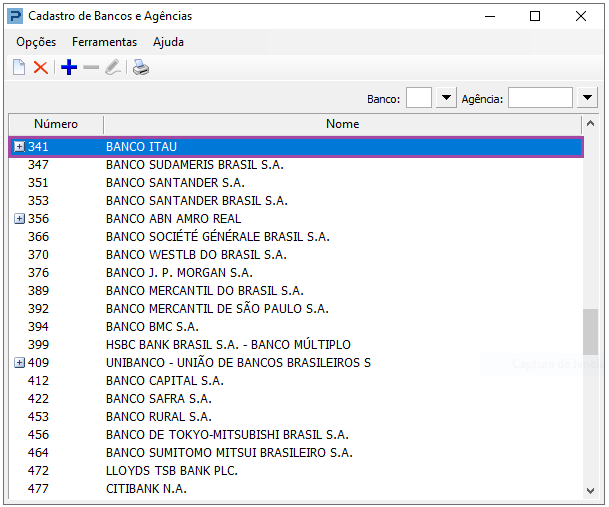Screen dimensions: 609x507
Task: Click the Agência input field
Action: click(x=540, y=98)
